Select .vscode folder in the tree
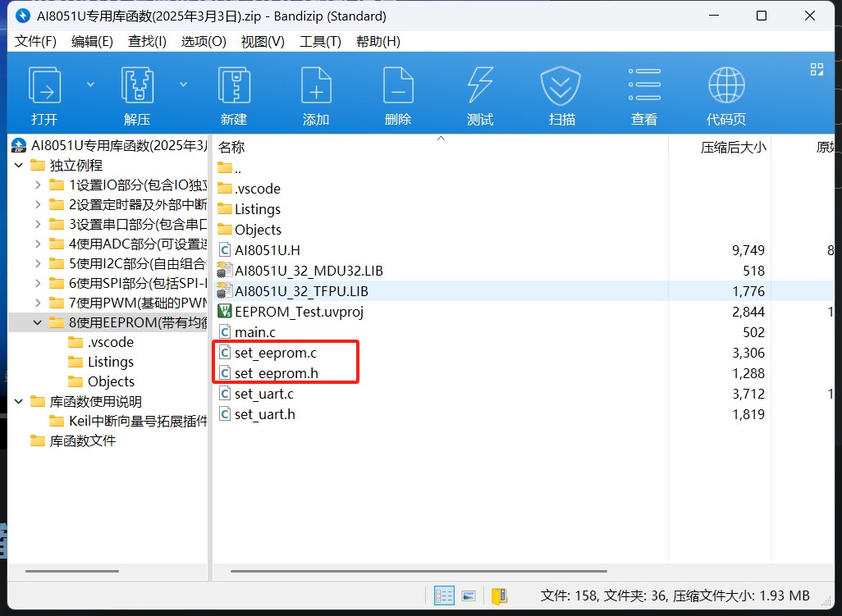 click(x=101, y=342)
